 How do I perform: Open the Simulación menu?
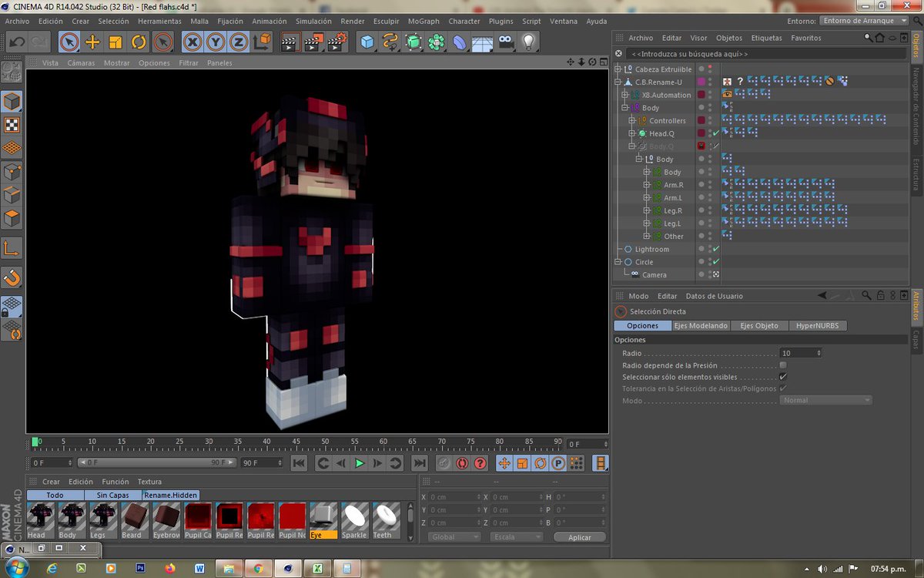313,21
